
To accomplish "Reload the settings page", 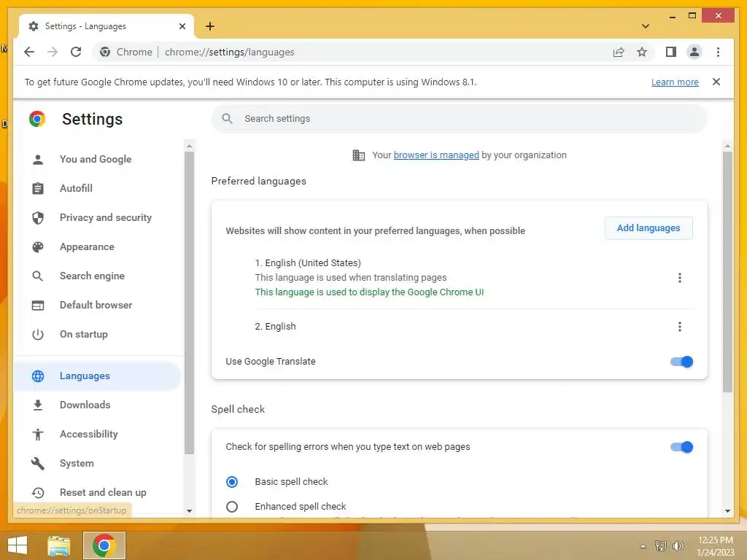I will [x=76, y=52].
